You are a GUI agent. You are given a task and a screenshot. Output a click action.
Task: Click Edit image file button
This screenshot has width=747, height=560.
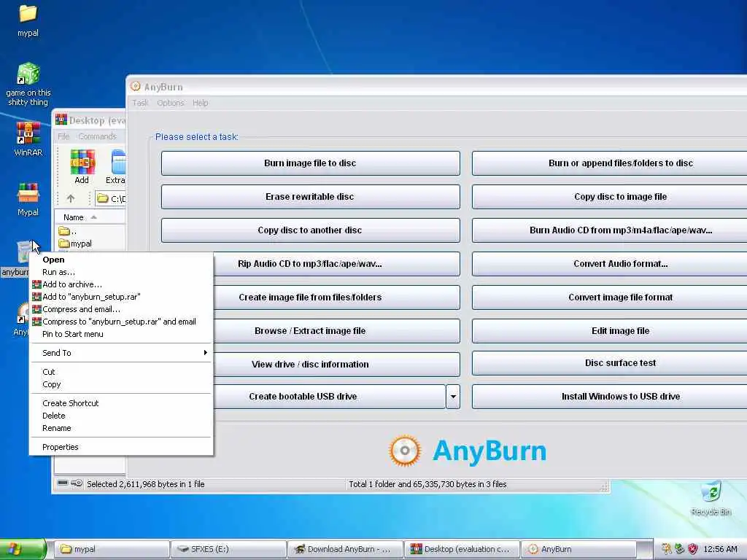pyautogui.click(x=610, y=331)
